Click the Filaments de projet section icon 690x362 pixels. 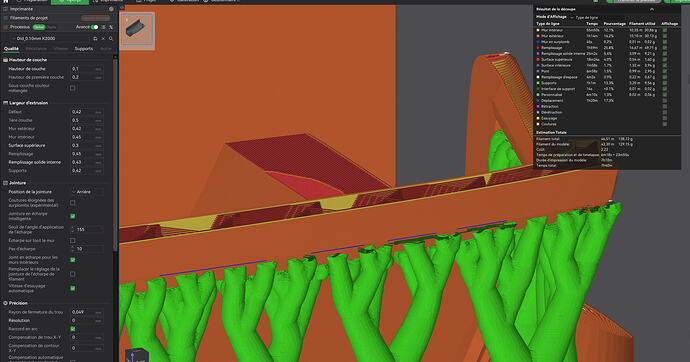5,18
